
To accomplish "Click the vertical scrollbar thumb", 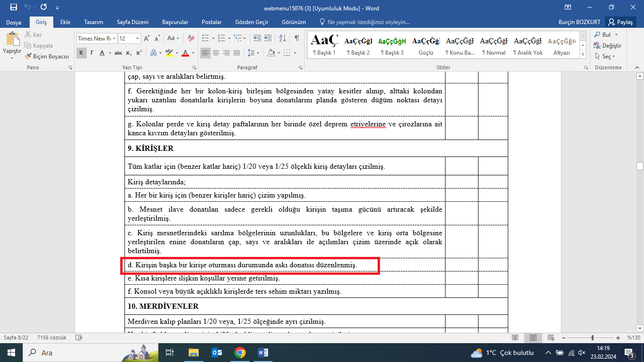I will [640, 166].
